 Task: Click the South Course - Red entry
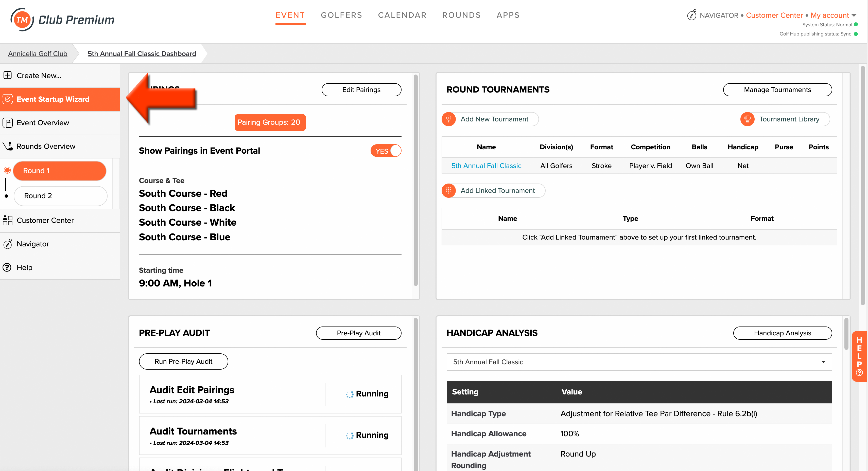click(x=183, y=193)
